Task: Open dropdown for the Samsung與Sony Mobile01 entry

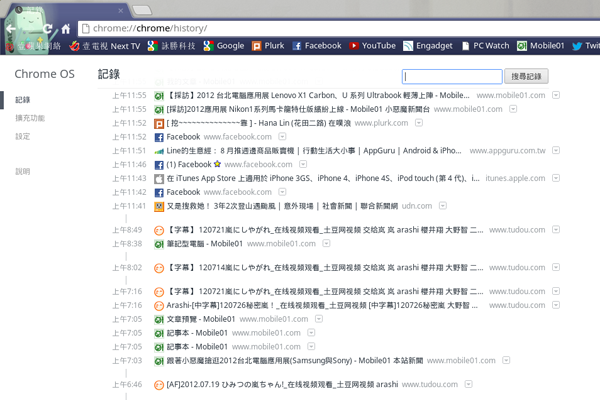Action: coord(506,360)
